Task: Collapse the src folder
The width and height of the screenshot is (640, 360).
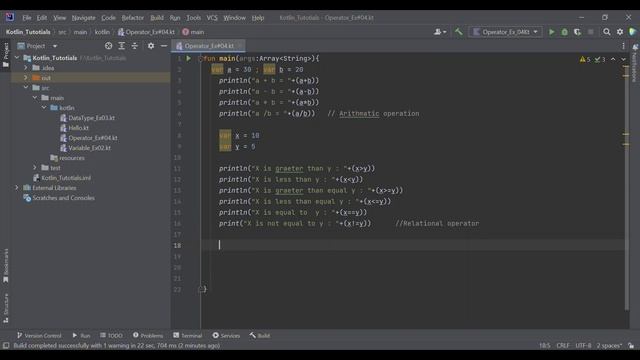Action: (x=26, y=88)
